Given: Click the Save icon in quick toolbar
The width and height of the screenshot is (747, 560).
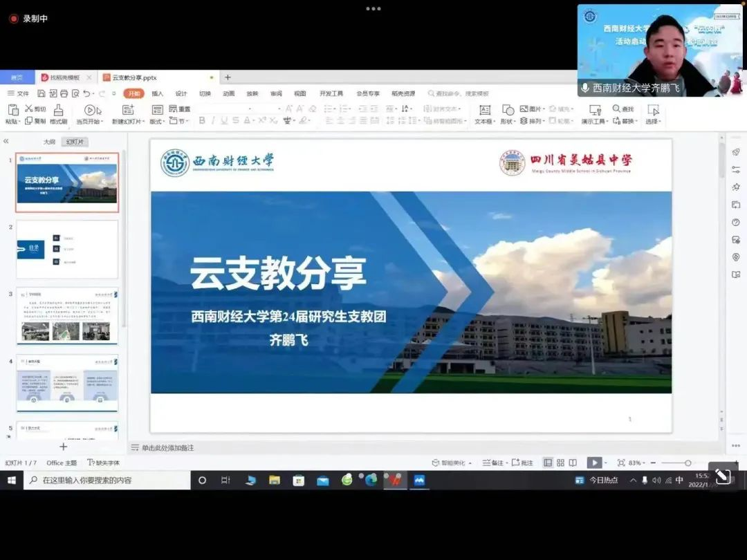Looking at the screenshot, I should (41, 93).
